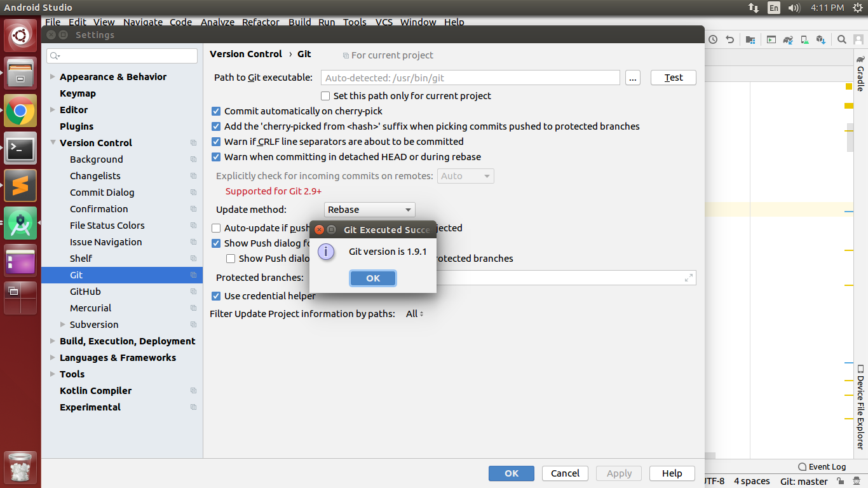Image resolution: width=868 pixels, height=488 pixels.
Task: Open the workspace switcher icon
Action: tap(20, 298)
